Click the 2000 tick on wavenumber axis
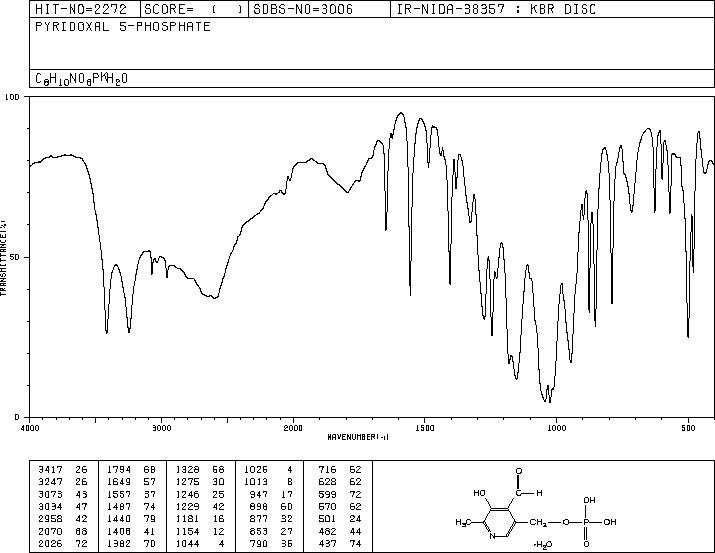 point(293,428)
